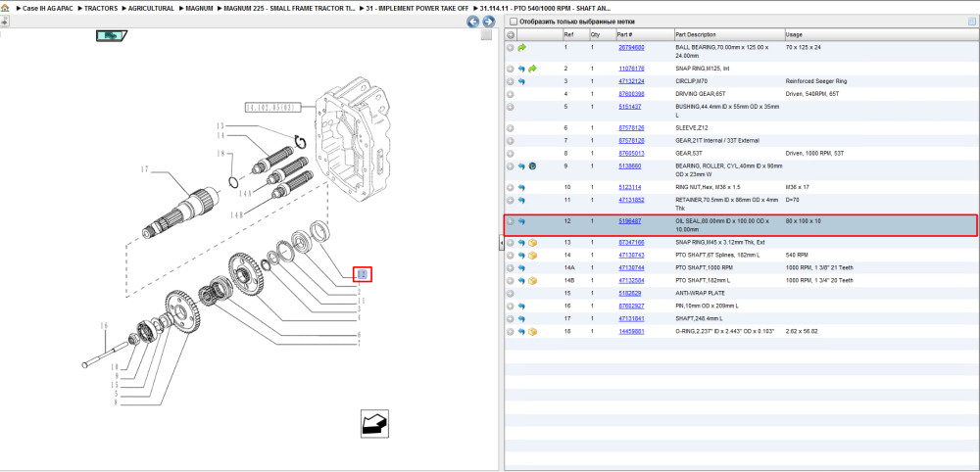
Task: Toggle the grey select circle on row 5
Action: click(511, 107)
